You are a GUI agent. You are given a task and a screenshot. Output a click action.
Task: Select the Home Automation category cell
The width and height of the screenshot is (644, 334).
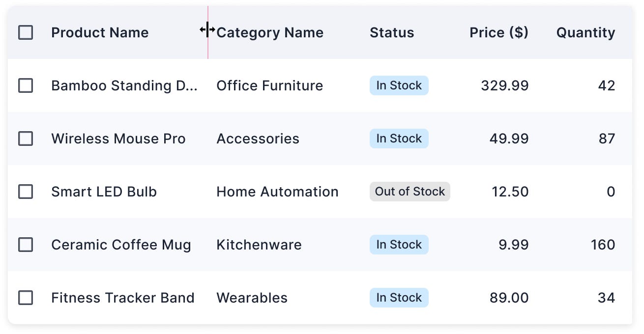click(277, 192)
